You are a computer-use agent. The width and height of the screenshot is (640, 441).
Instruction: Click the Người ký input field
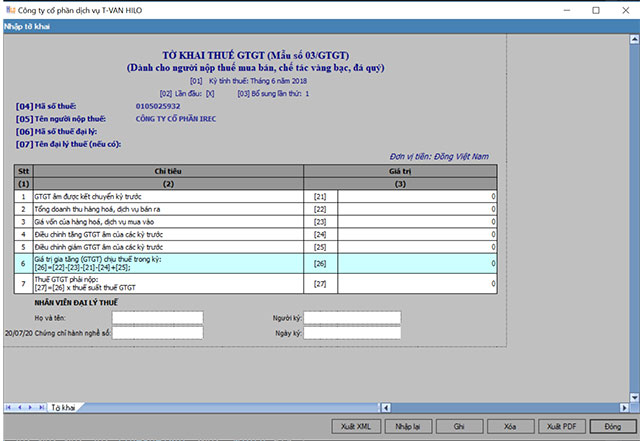click(352, 318)
